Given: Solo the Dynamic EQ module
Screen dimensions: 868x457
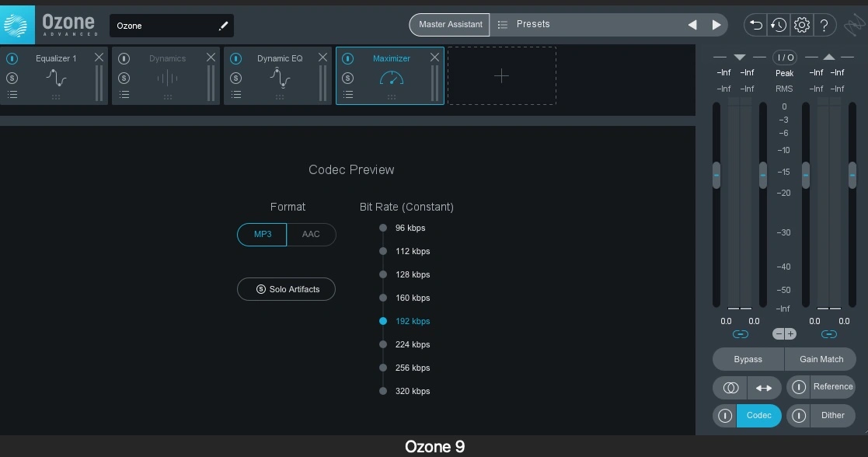Looking at the screenshot, I should pyautogui.click(x=236, y=78).
